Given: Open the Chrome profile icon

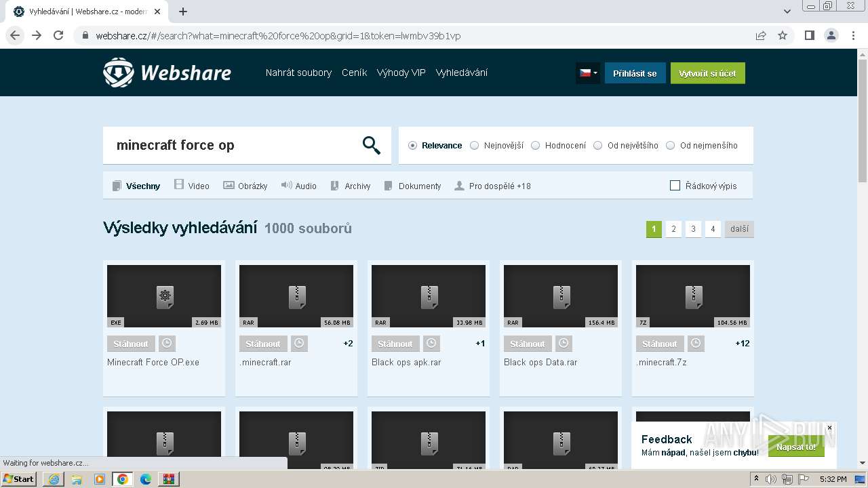Looking at the screenshot, I should tap(831, 36).
